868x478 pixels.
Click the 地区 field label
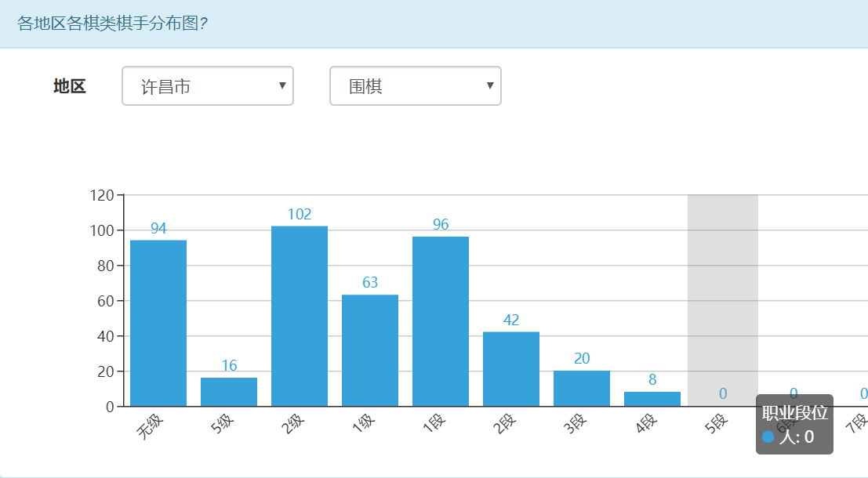point(70,86)
